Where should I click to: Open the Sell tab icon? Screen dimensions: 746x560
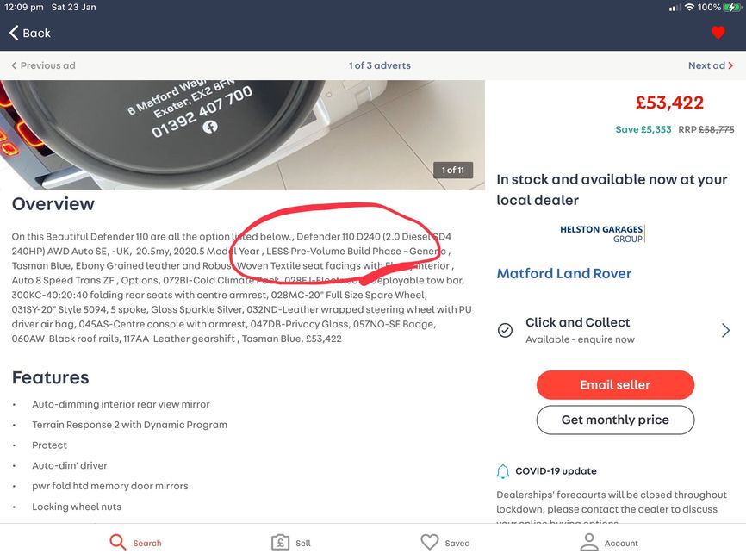(280, 543)
